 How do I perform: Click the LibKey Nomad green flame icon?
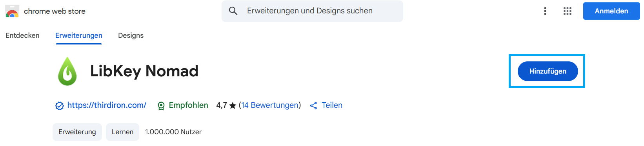[67, 71]
